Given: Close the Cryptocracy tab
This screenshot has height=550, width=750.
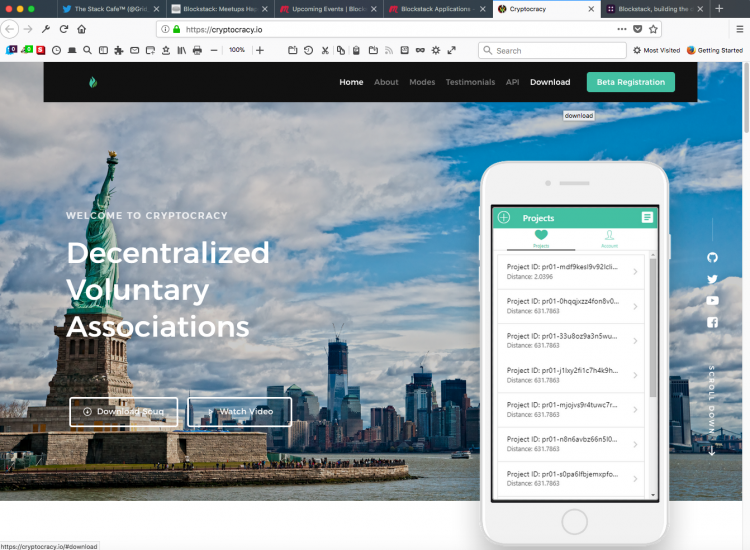Looking at the screenshot, I should [x=591, y=9].
